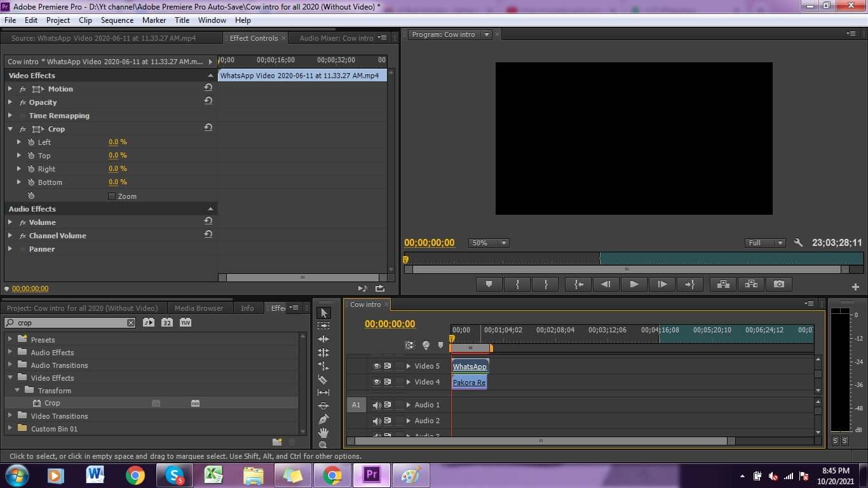868x488 pixels.
Task: Open the Sequence menu
Action: 117,20
